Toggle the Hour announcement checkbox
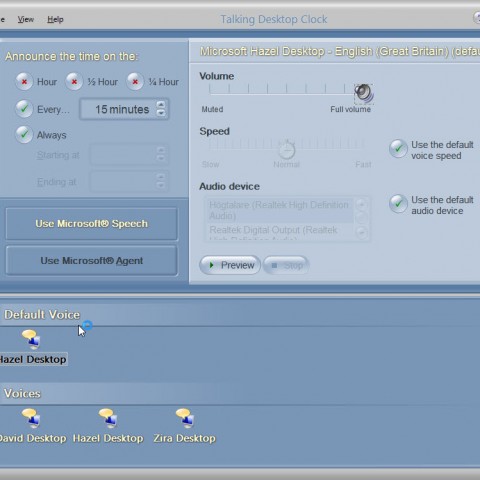The width and height of the screenshot is (480, 480). click(24, 82)
